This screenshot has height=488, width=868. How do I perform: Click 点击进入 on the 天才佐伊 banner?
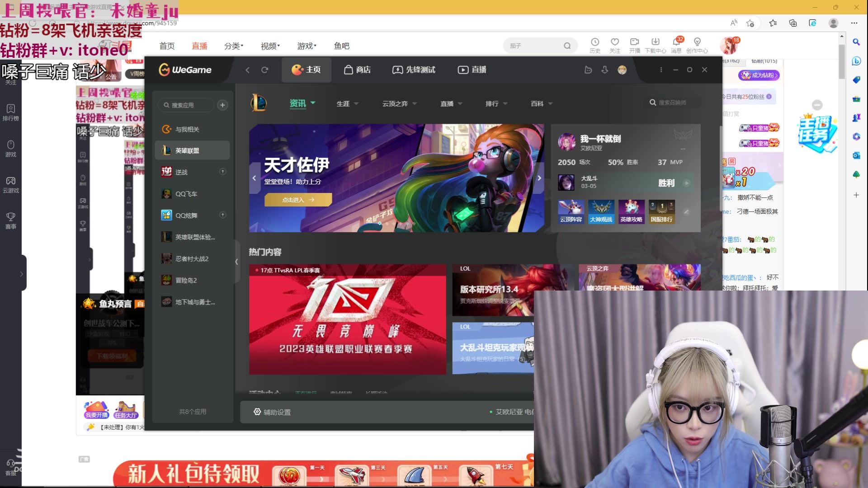tap(298, 199)
